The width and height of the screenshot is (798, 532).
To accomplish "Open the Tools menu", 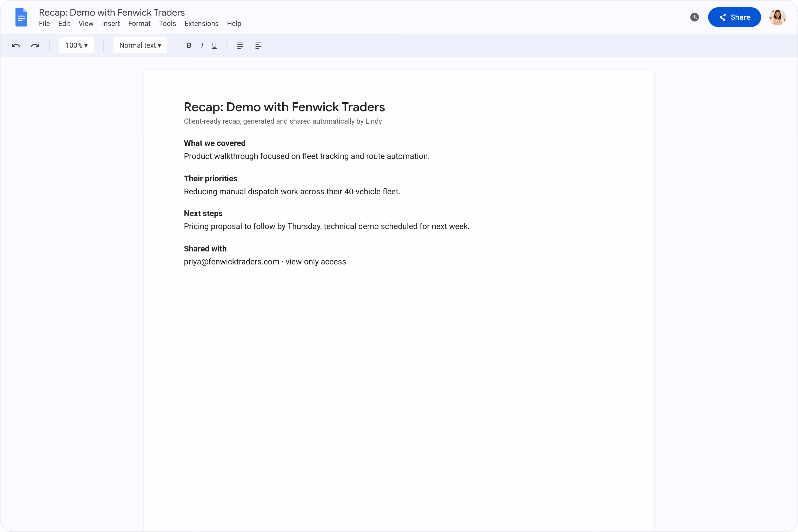I will (168, 24).
